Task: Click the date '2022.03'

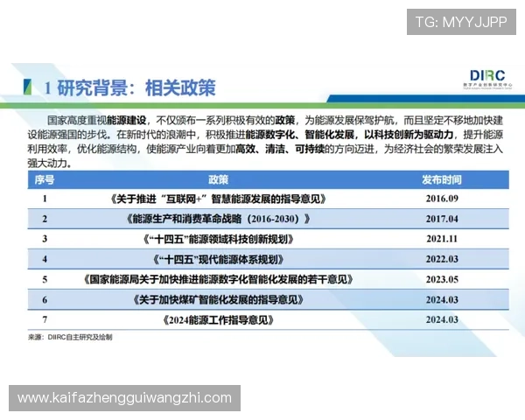Action: 442,259
